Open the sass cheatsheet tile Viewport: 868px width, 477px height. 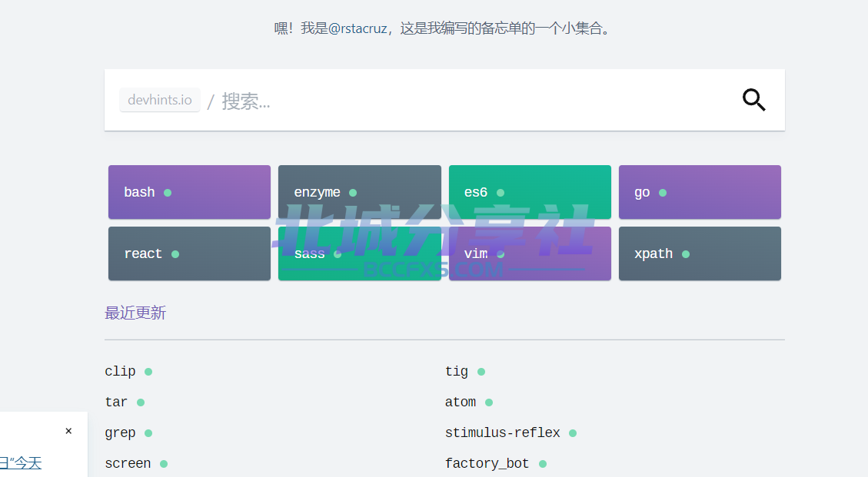[x=360, y=253]
